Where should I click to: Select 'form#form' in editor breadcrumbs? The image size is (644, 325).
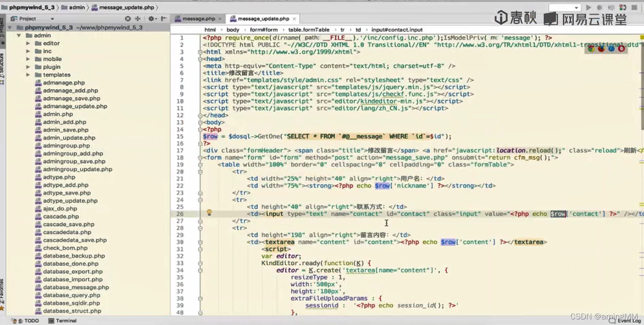pyautogui.click(x=263, y=30)
